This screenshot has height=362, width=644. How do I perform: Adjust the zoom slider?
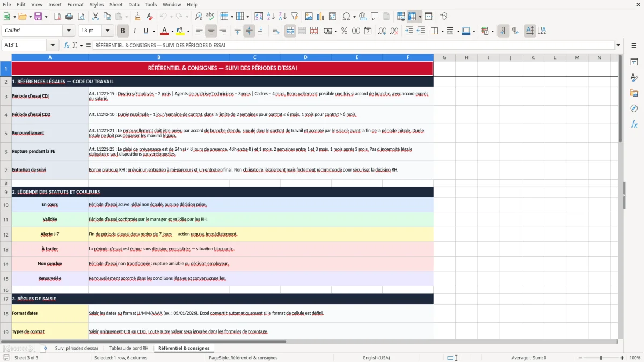pyautogui.click(x=601, y=358)
